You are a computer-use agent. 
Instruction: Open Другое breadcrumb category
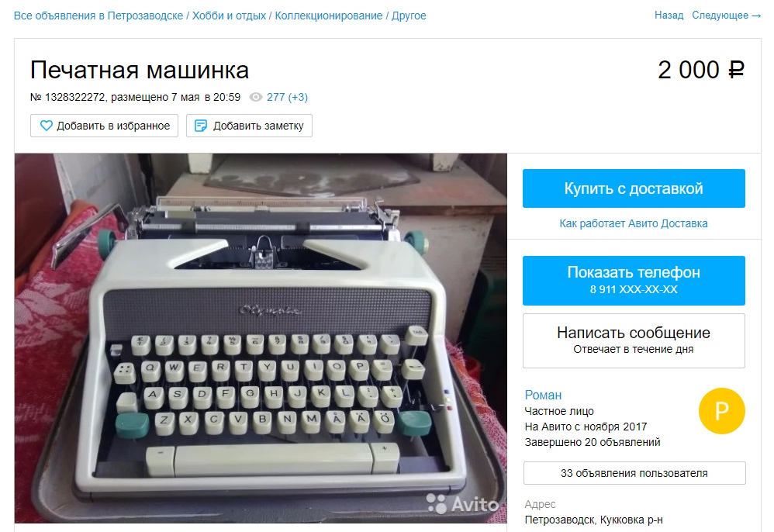click(x=409, y=16)
